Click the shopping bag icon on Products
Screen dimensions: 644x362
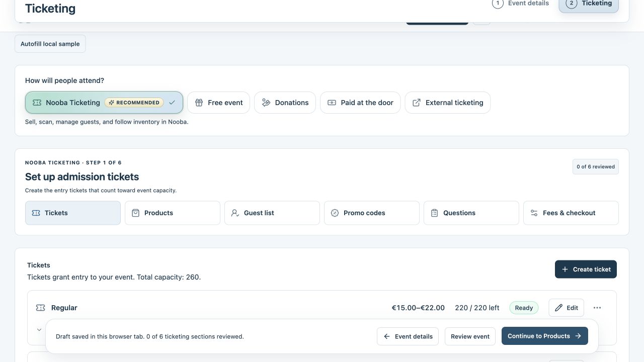(135, 213)
